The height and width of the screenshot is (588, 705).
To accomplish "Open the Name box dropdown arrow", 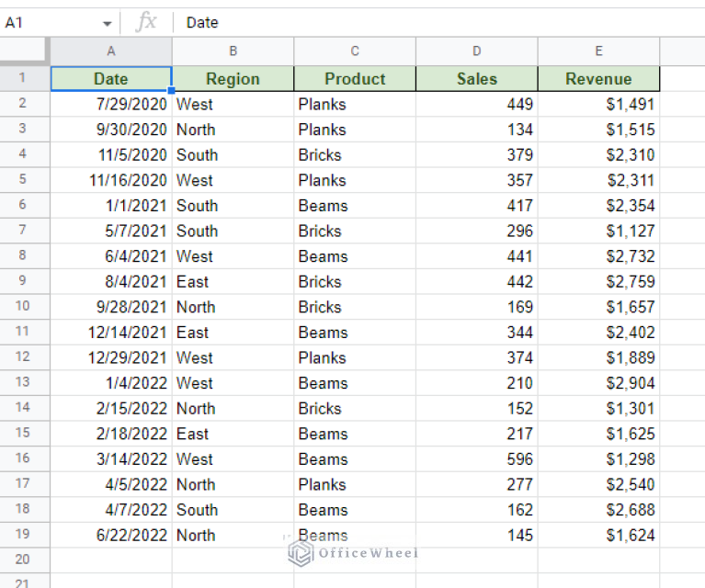I will (107, 23).
